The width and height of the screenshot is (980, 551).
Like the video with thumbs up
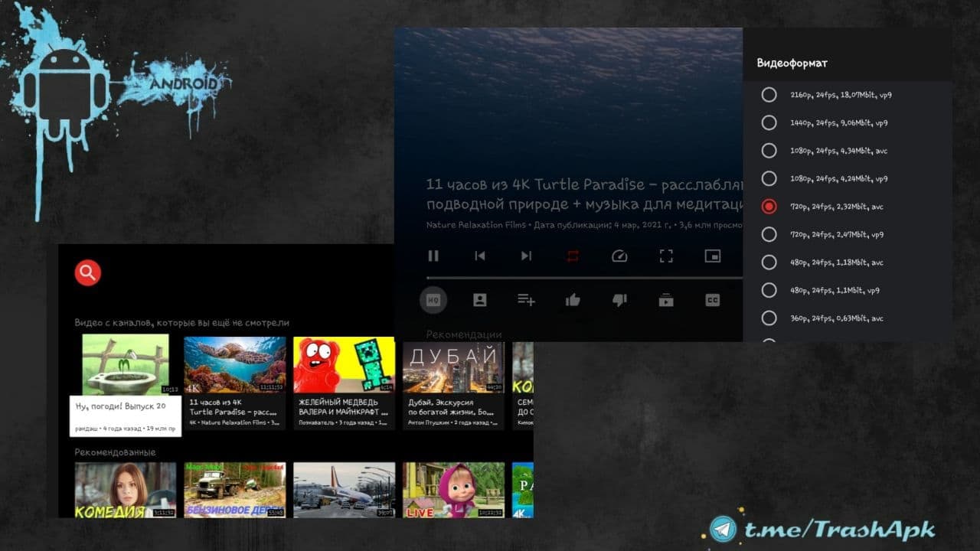click(x=573, y=300)
